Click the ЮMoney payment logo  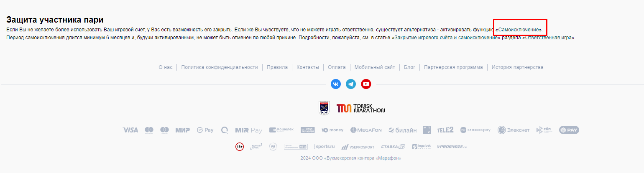pyautogui.click(x=332, y=130)
